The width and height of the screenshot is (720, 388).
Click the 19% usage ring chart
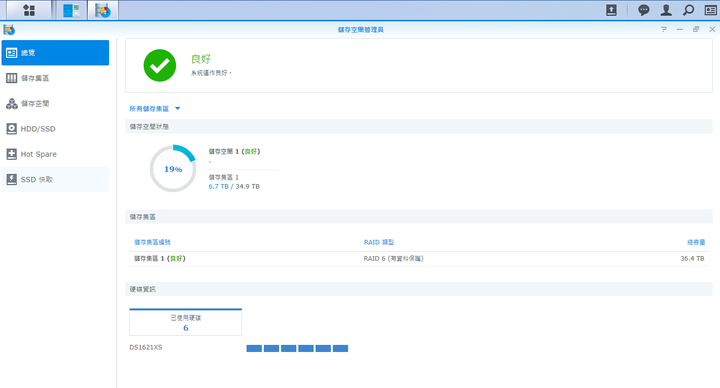coord(173,169)
